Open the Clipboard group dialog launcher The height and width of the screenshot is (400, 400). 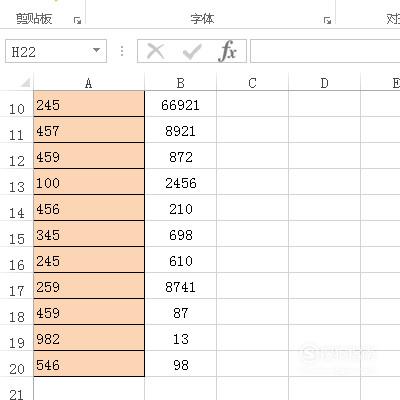tap(77, 21)
